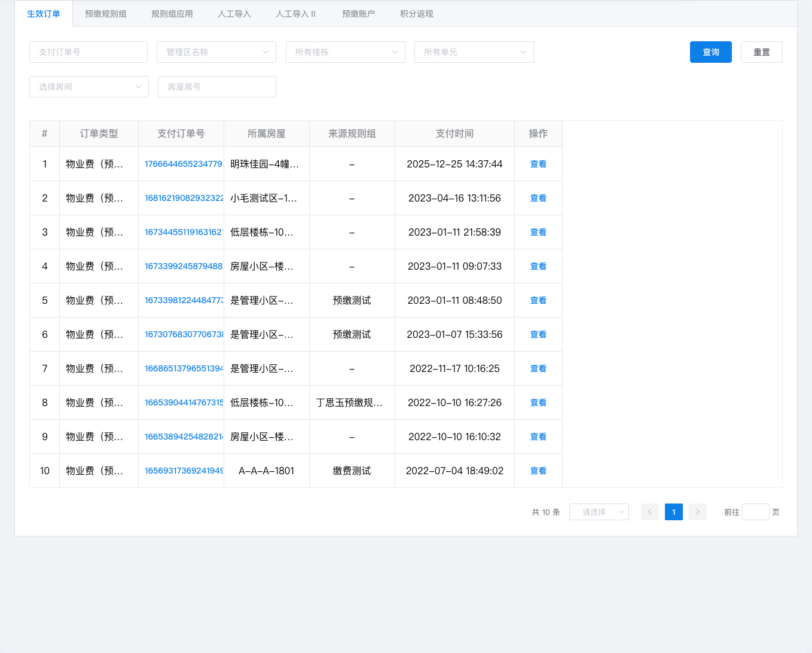Open the 管理区名称 dropdown
This screenshot has width=812, height=653.
pyautogui.click(x=216, y=52)
